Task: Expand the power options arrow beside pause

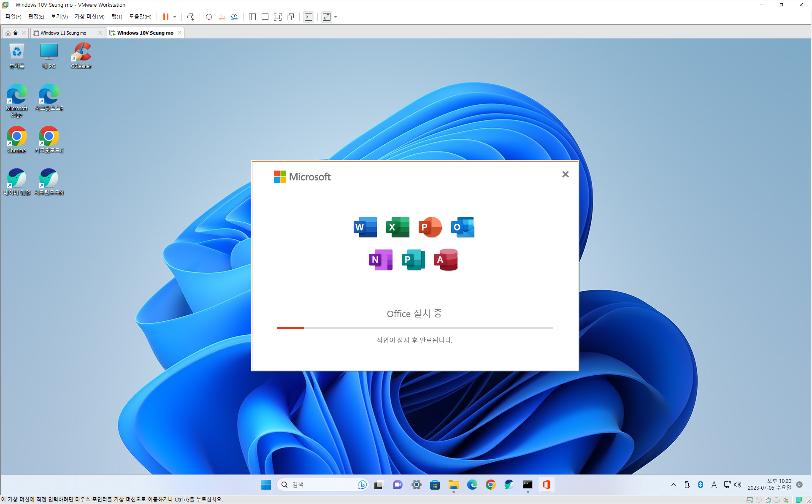Action: 175,17
